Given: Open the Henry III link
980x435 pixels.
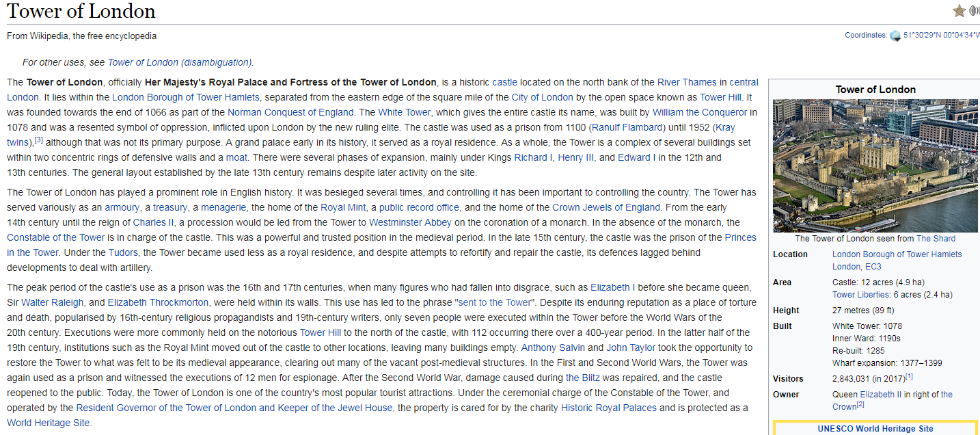Looking at the screenshot, I should (577, 157).
